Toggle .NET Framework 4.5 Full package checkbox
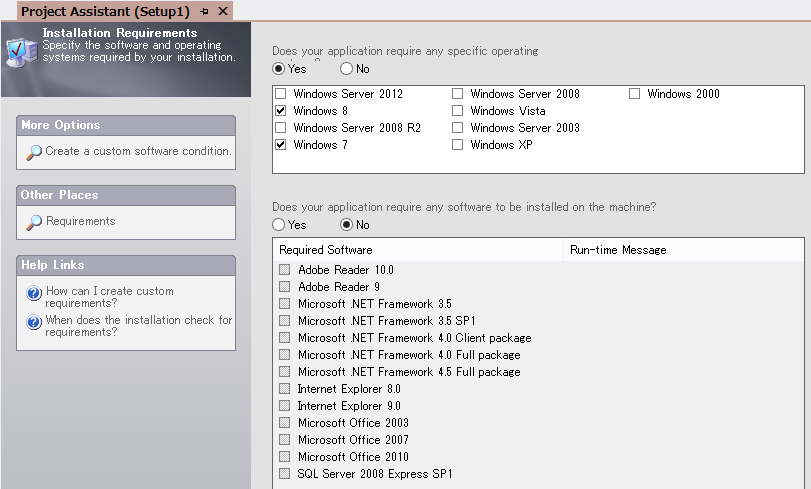 point(284,372)
